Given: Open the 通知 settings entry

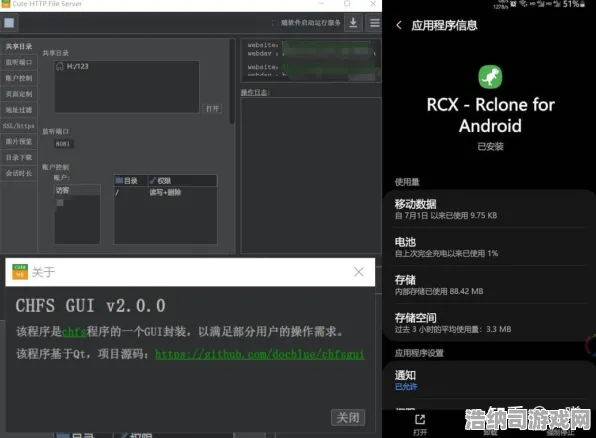Looking at the screenshot, I should pos(490,381).
